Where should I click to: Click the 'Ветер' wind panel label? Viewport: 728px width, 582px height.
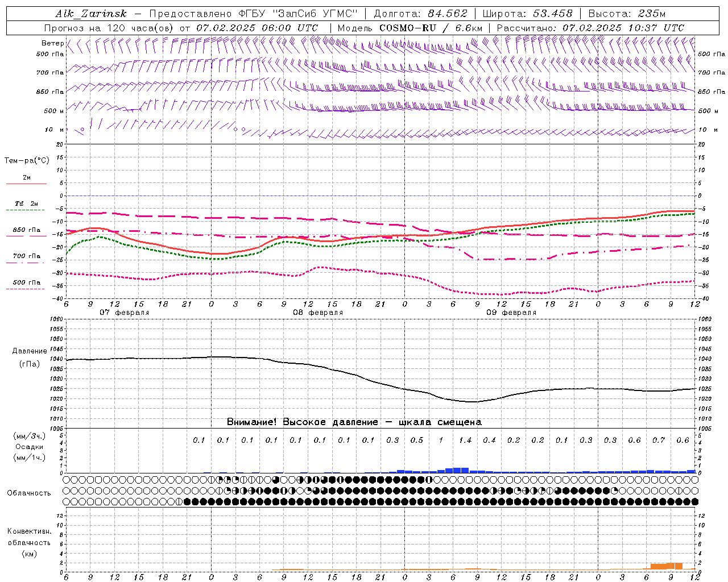[52, 43]
